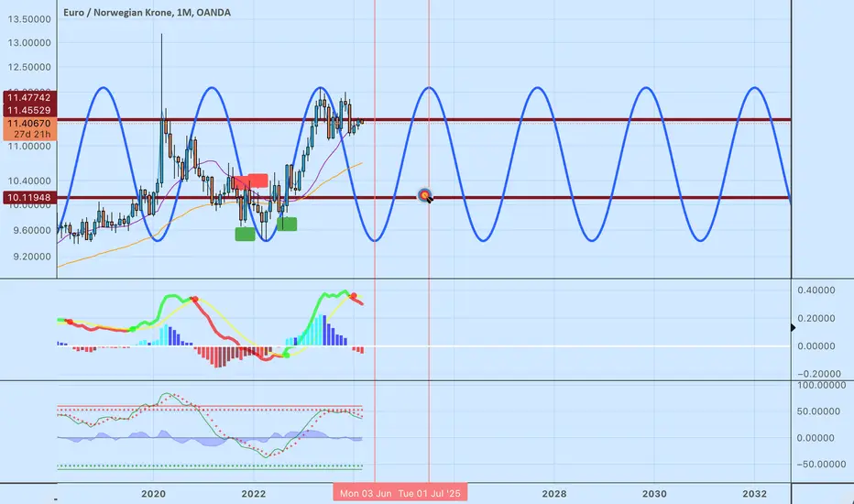The height and width of the screenshot is (504, 854).
Task: Click the 2032 label on time axis
Action: (x=754, y=494)
